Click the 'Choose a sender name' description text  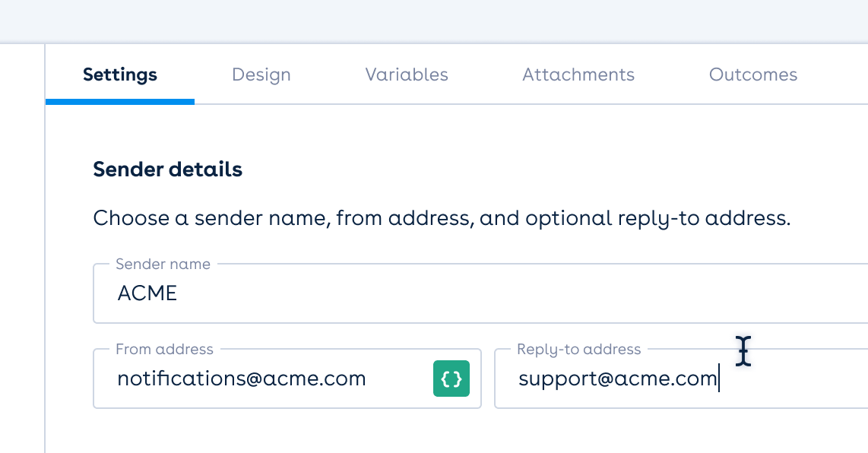click(x=442, y=219)
